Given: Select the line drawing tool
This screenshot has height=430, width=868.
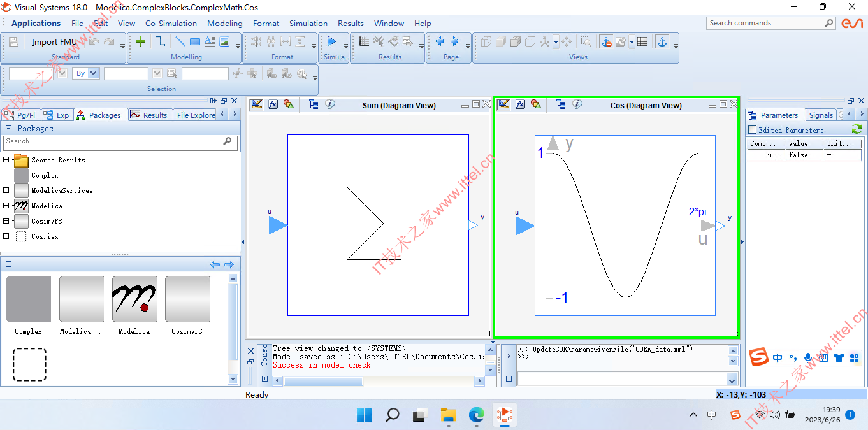Looking at the screenshot, I should point(180,41).
